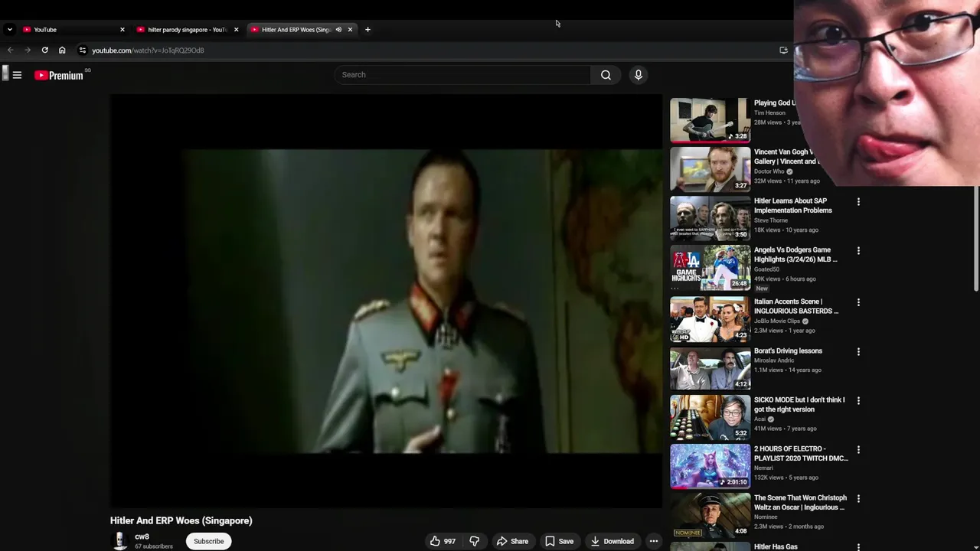Image resolution: width=980 pixels, height=551 pixels.
Task: Open options for Borat's Driving lessons video
Action: [x=858, y=352]
